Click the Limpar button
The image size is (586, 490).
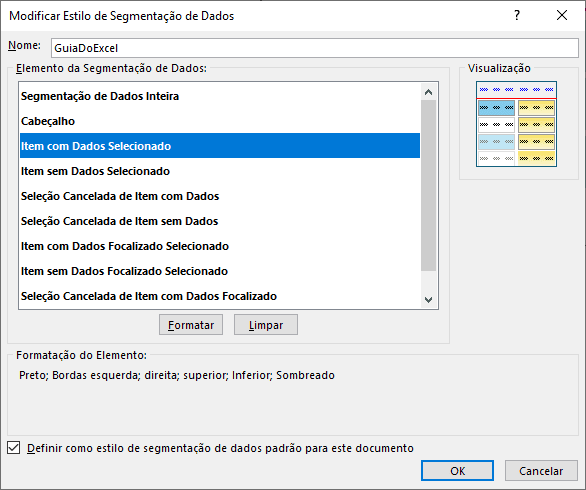[x=266, y=325]
